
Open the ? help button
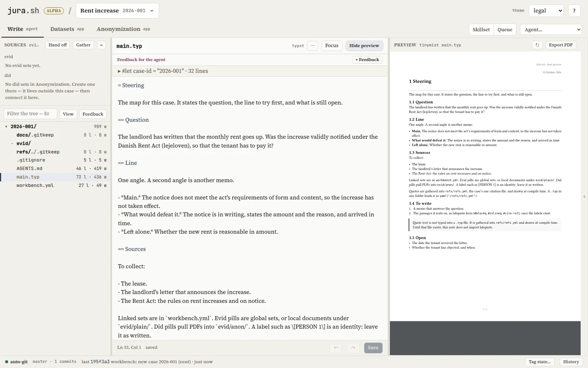click(x=574, y=11)
